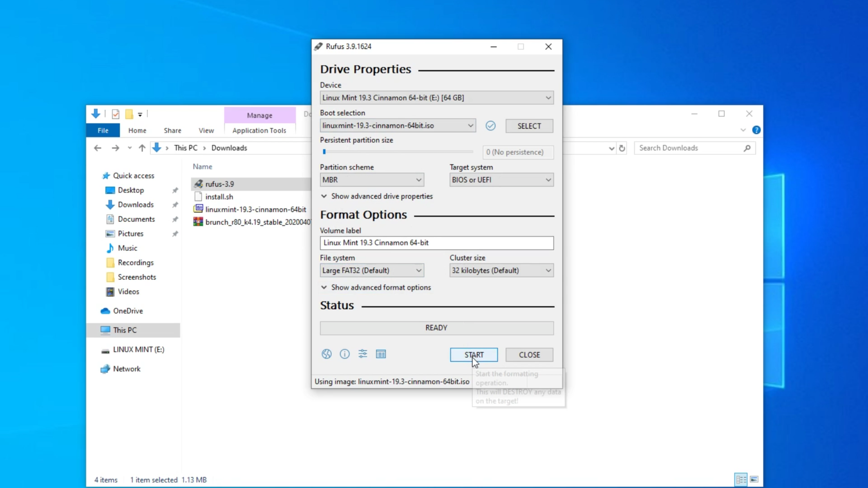Open the Application Tools Manage tab
The width and height of the screenshot is (868, 488).
259,115
